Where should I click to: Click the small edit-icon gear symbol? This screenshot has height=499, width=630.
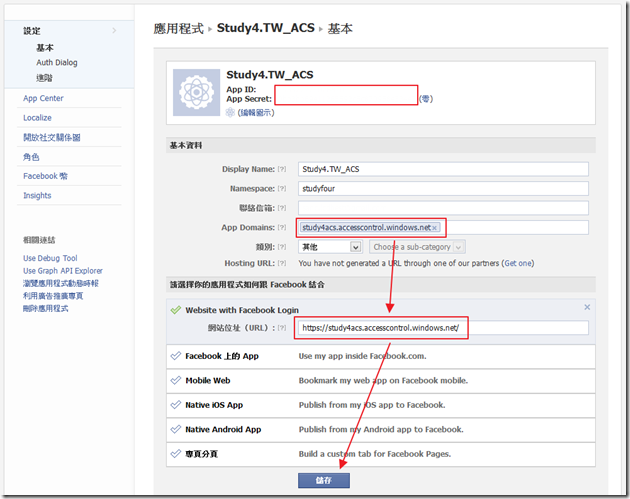click(230, 112)
